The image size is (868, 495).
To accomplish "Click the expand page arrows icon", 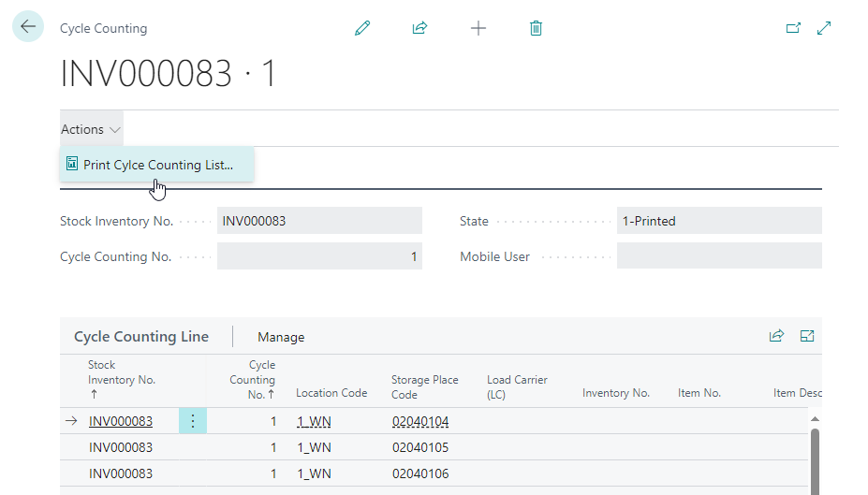I will tap(824, 28).
